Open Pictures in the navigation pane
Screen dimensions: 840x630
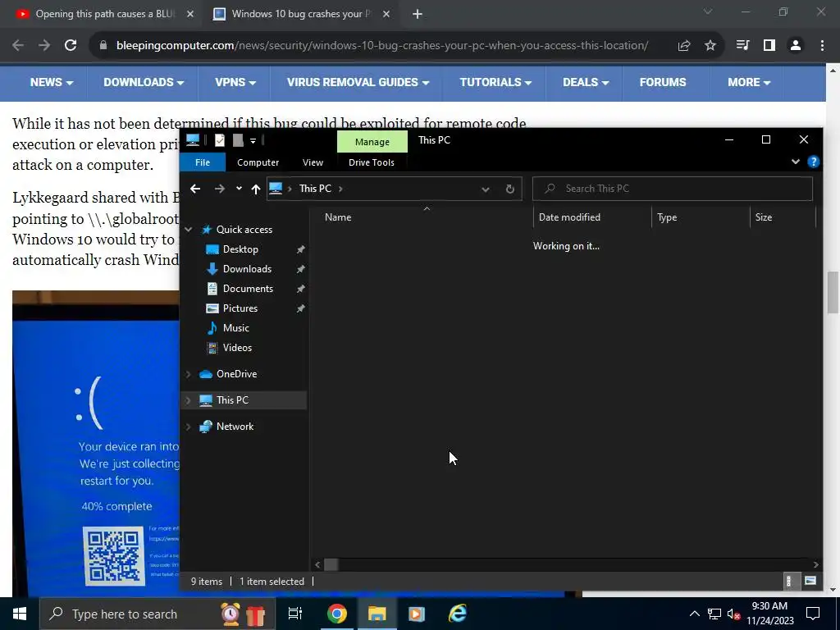240,308
